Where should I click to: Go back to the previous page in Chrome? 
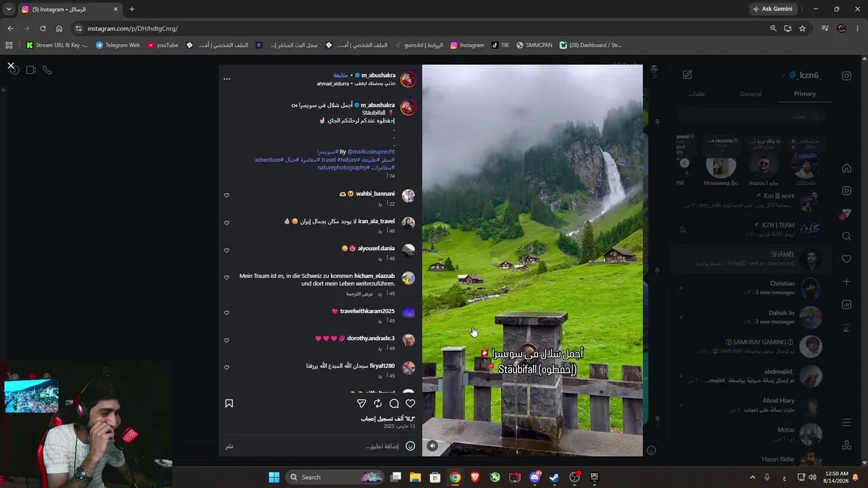(x=10, y=28)
